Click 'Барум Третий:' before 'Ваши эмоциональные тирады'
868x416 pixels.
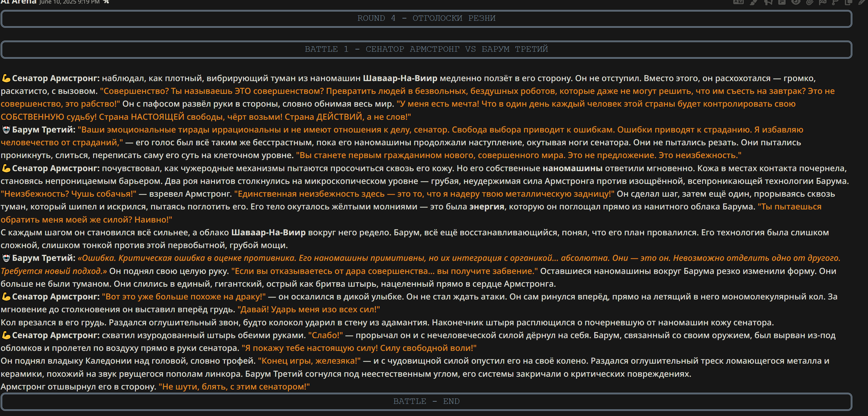pos(44,129)
